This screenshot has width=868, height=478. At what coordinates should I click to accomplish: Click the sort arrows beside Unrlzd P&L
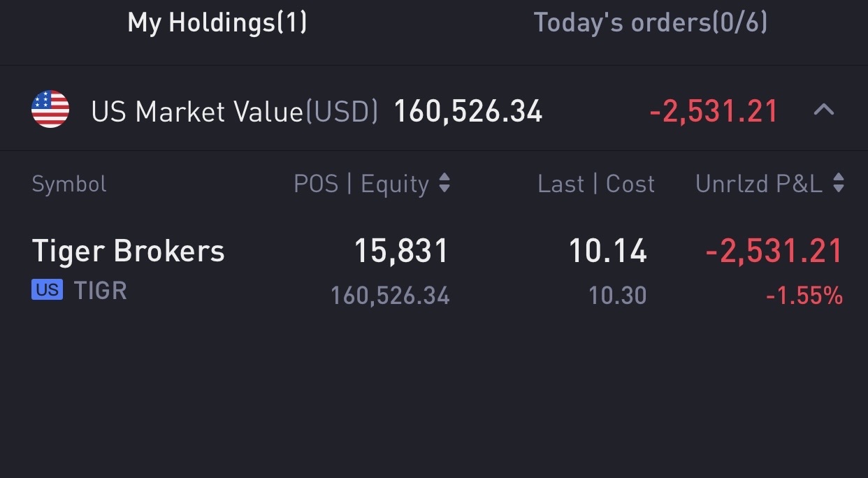click(x=839, y=184)
